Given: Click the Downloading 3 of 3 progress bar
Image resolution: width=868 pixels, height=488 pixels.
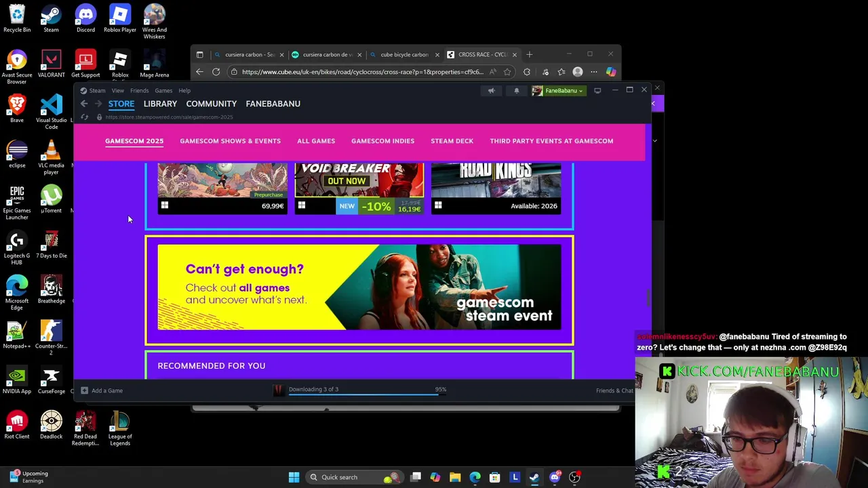Looking at the screenshot, I should [x=367, y=395].
